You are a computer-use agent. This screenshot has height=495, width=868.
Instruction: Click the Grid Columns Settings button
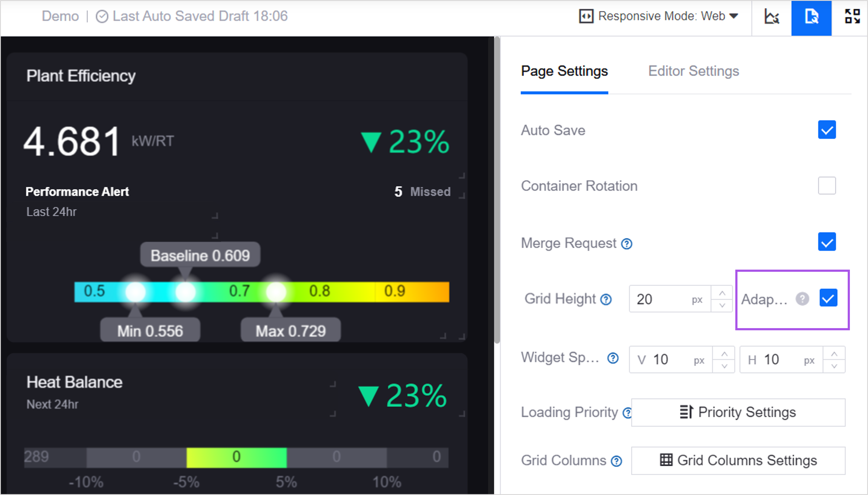coord(738,461)
